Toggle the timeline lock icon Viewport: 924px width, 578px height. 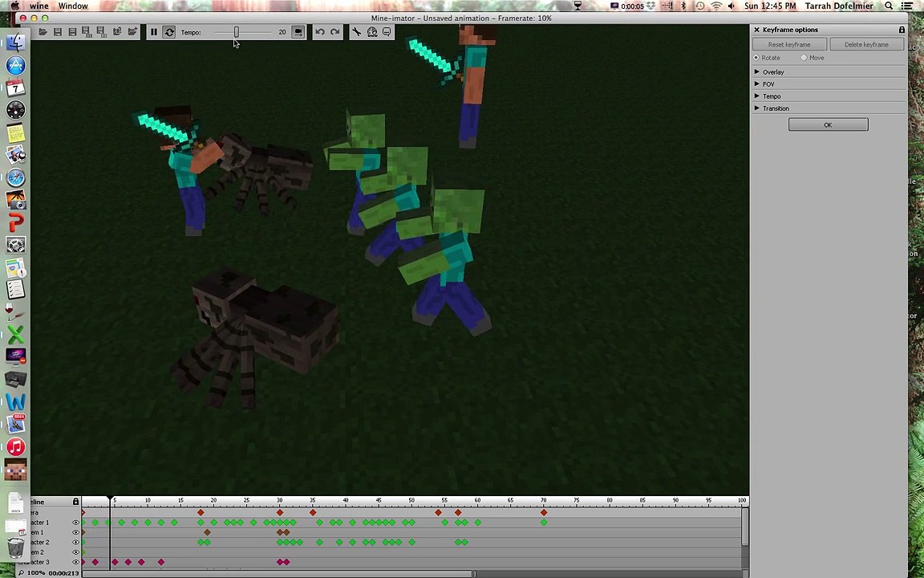coord(75,502)
